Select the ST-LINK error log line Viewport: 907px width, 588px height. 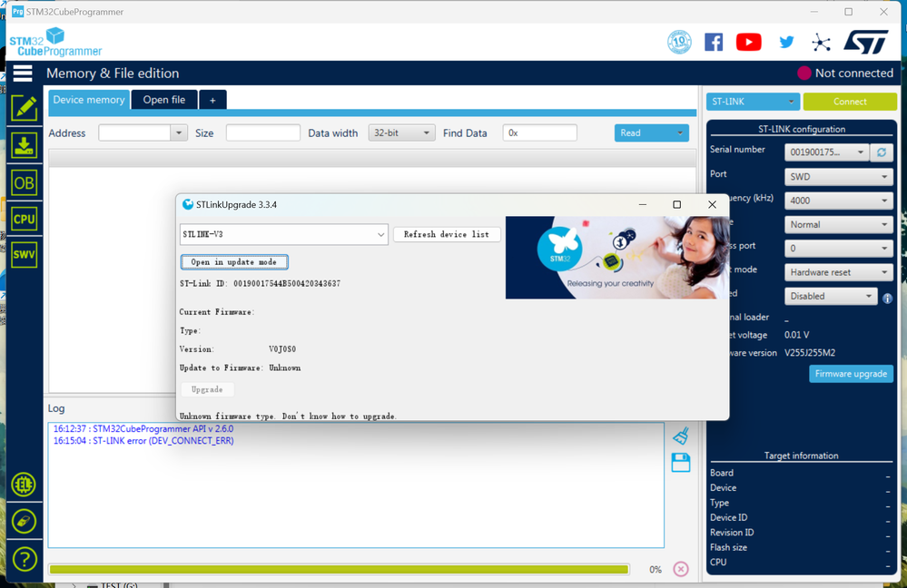(x=143, y=441)
